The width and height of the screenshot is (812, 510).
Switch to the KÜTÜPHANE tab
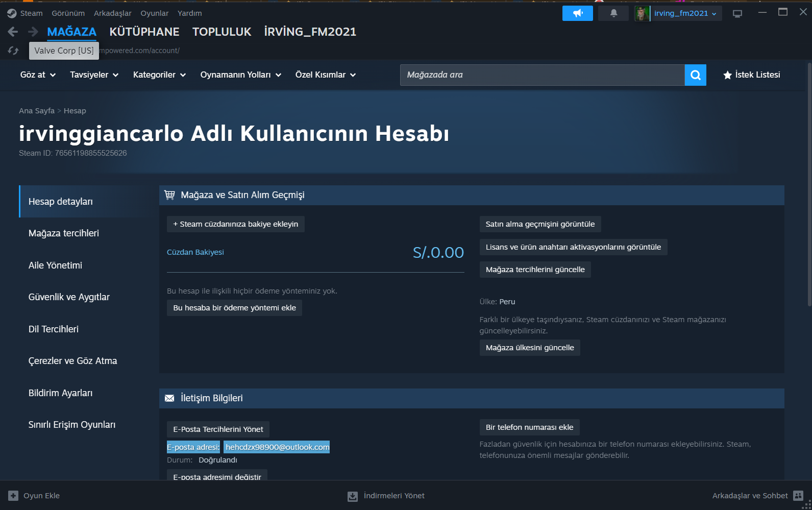click(144, 32)
